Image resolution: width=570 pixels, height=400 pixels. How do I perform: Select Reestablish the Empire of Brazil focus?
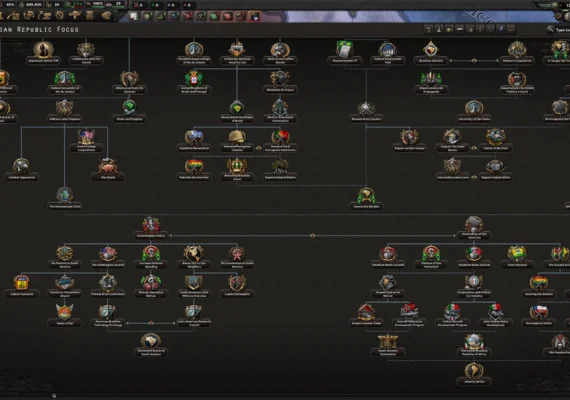[x=237, y=111]
